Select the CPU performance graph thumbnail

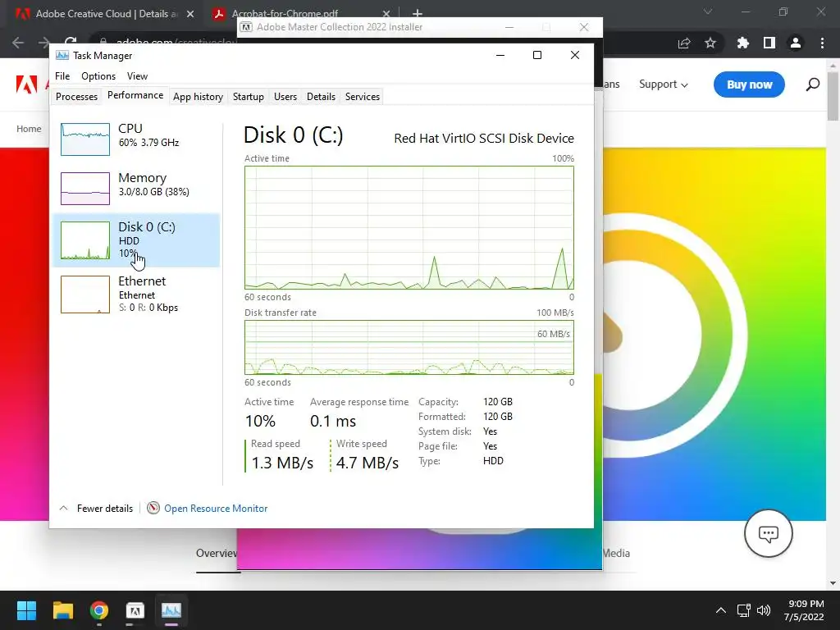tap(85, 139)
